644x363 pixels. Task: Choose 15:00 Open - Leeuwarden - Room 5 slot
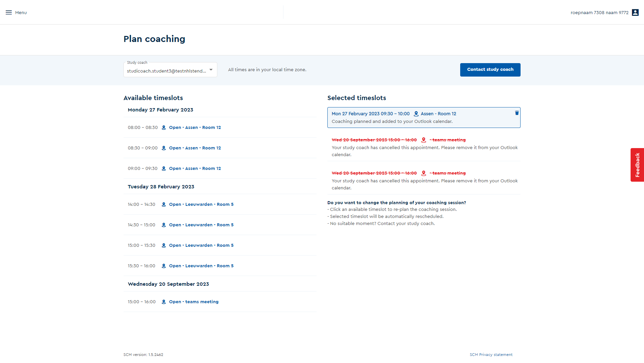pyautogui.click(x=201, y=245)
